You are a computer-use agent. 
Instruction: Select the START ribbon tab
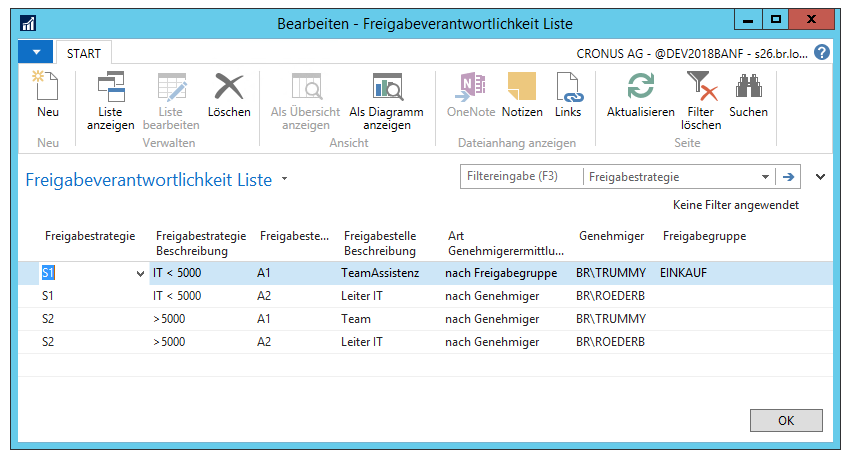coord(83,54)
